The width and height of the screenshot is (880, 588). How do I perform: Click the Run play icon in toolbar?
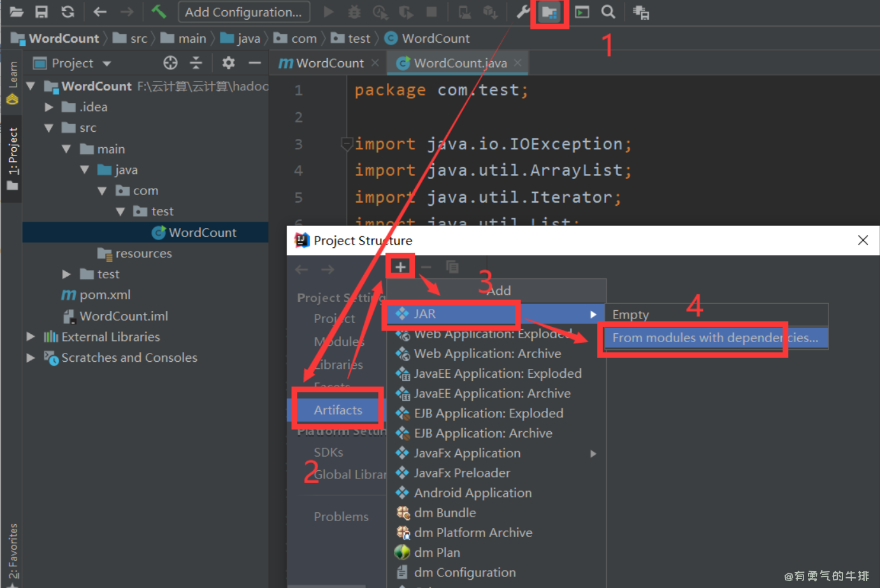pyautogui.click(x=329, y=12)
